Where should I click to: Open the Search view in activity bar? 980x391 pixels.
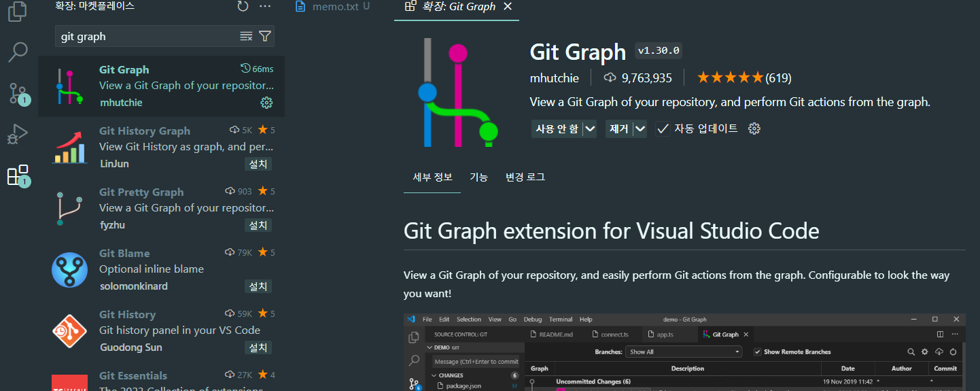(18, 52)
